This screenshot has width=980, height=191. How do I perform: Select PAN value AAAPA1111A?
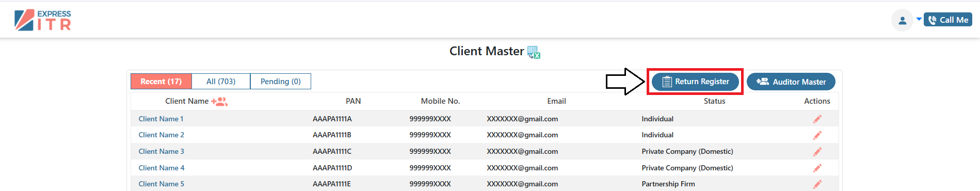(x=332, y=119)
